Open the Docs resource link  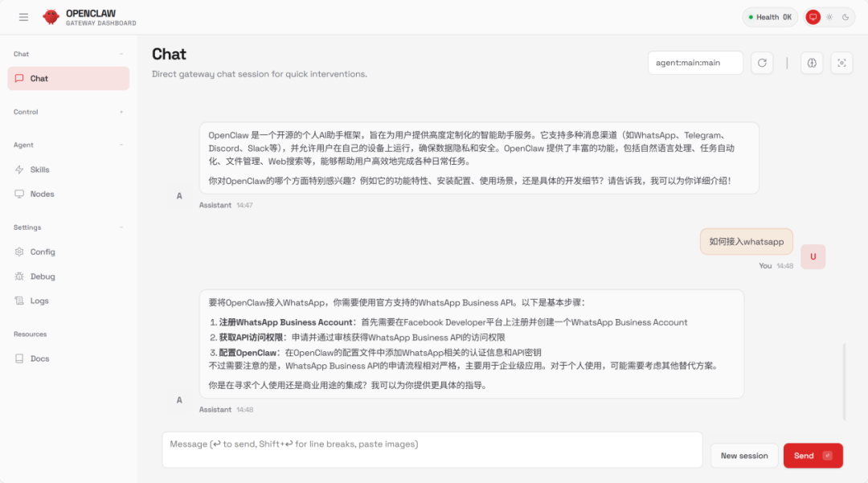pos(68,358)
